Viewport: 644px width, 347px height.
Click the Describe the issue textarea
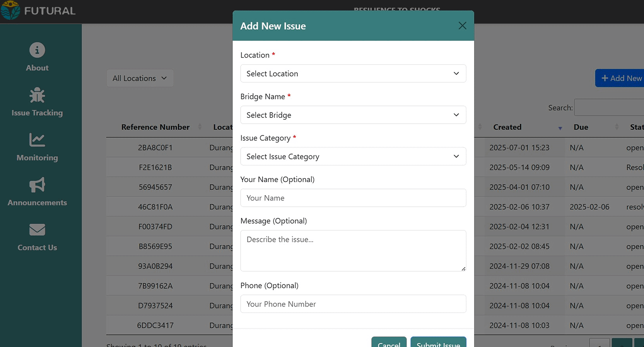353,251
